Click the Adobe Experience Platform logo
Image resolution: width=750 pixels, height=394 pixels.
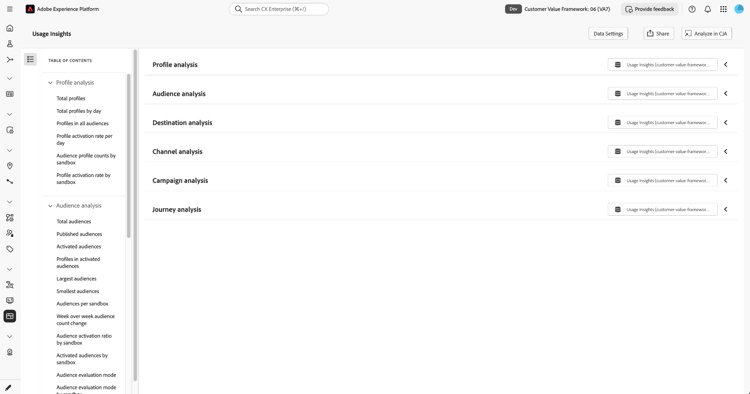click(x=30, y=9)
